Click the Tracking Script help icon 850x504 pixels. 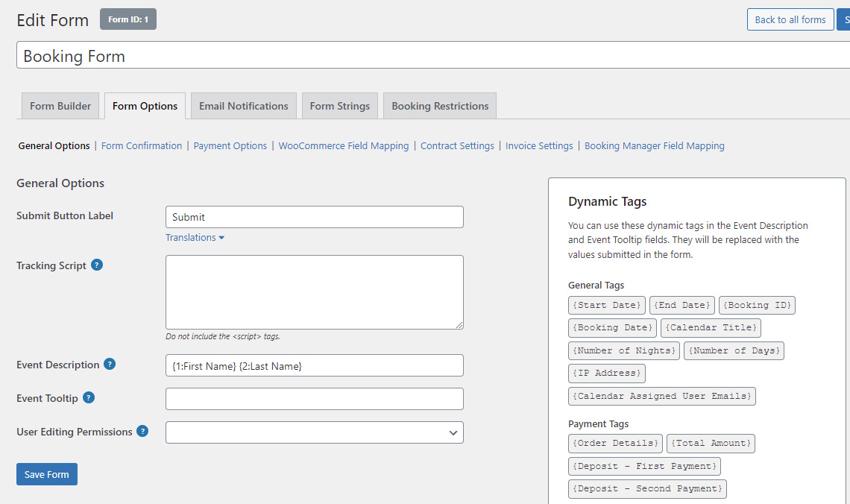pyautogui.click(x=98, y=265)
